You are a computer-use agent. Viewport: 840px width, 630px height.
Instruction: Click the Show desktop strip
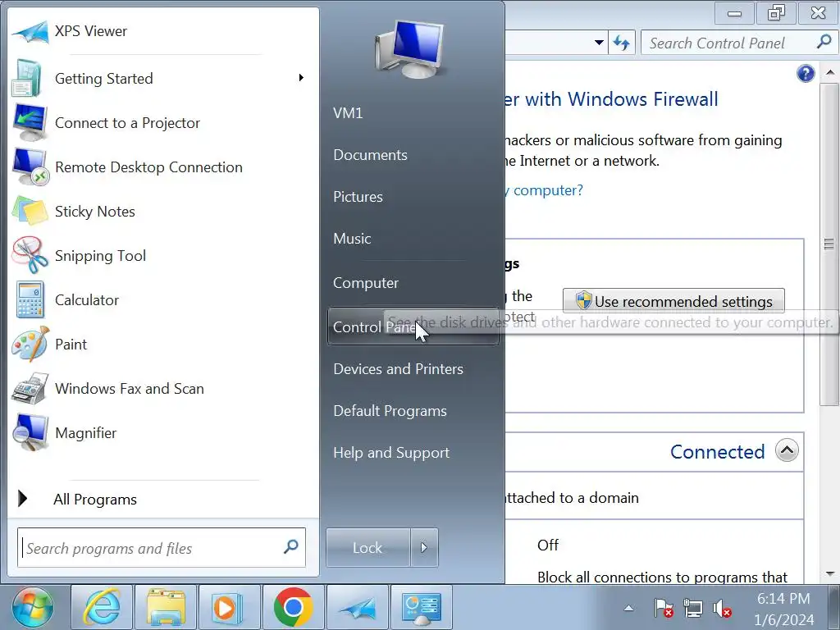point(835,608)
